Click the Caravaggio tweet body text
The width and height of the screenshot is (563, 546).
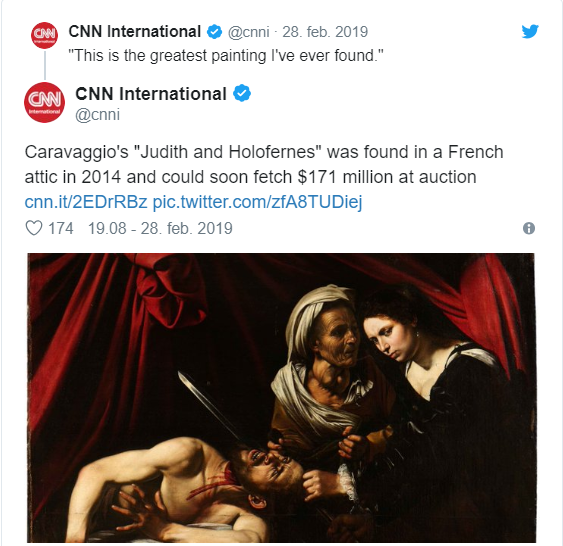(264, 164)
